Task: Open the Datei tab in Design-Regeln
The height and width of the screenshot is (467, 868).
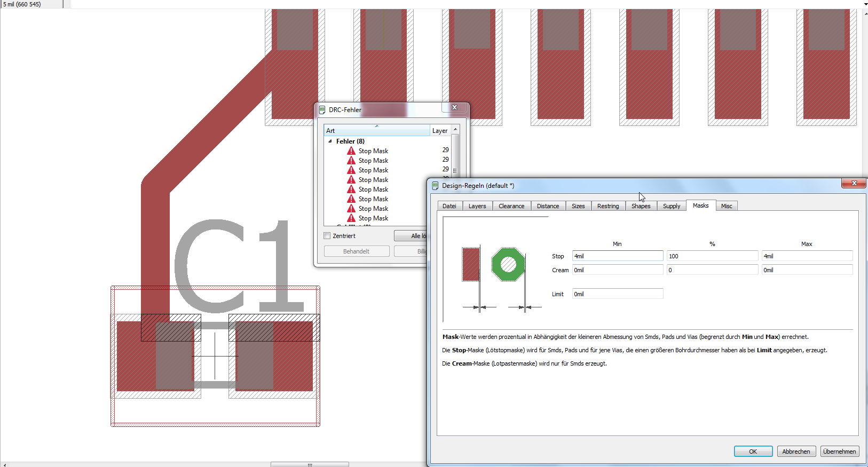Action: click(x=449, y=206)
